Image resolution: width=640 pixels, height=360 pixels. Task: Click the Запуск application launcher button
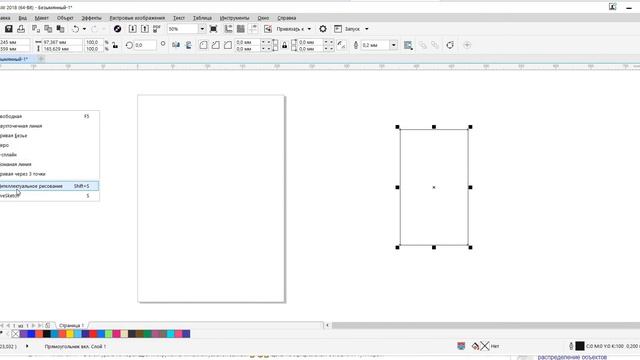coord(347,29)
